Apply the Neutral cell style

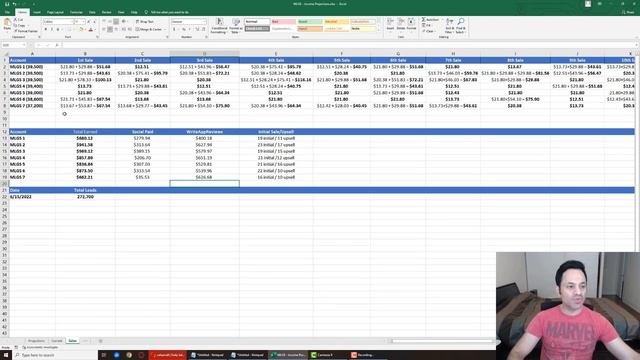336,21
